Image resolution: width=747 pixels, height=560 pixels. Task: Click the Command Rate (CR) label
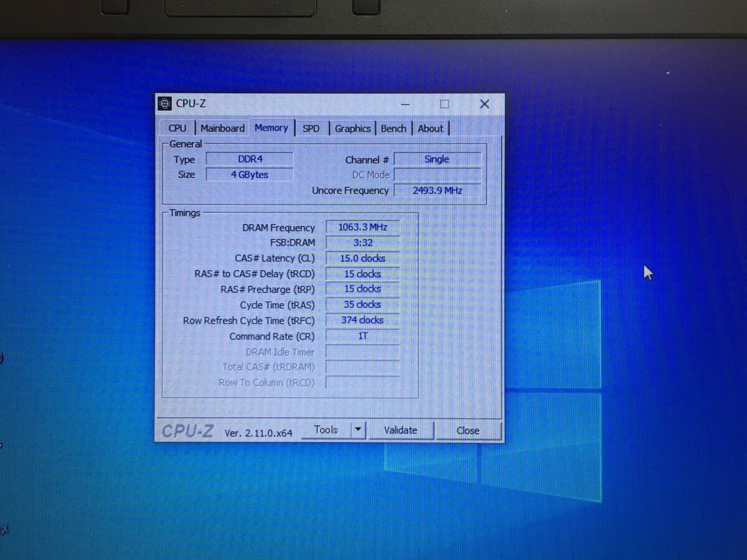pyautogui.click(x=272, y=336)
